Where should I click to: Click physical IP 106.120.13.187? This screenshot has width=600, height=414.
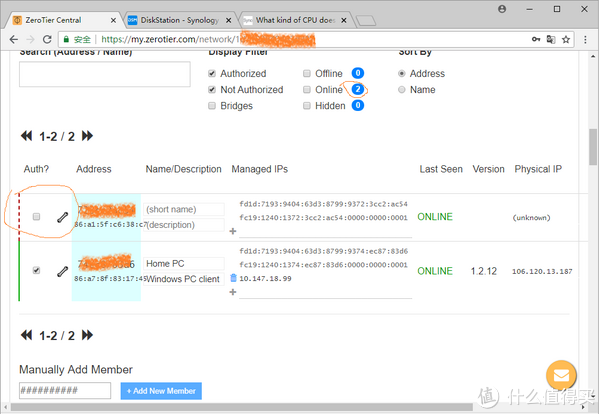(542, 271)
